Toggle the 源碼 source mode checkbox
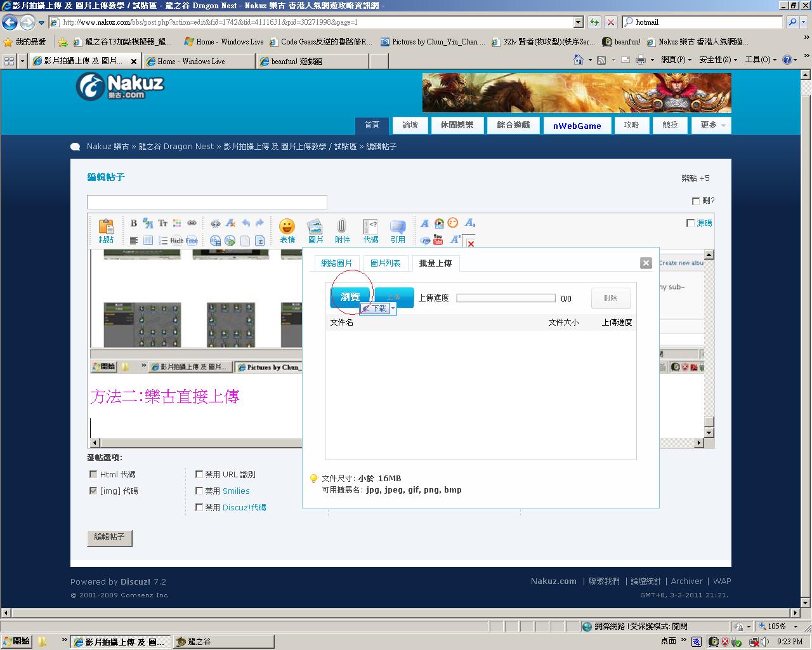The width and height of the screenshot is (812, 650). [x=690, y=223]
